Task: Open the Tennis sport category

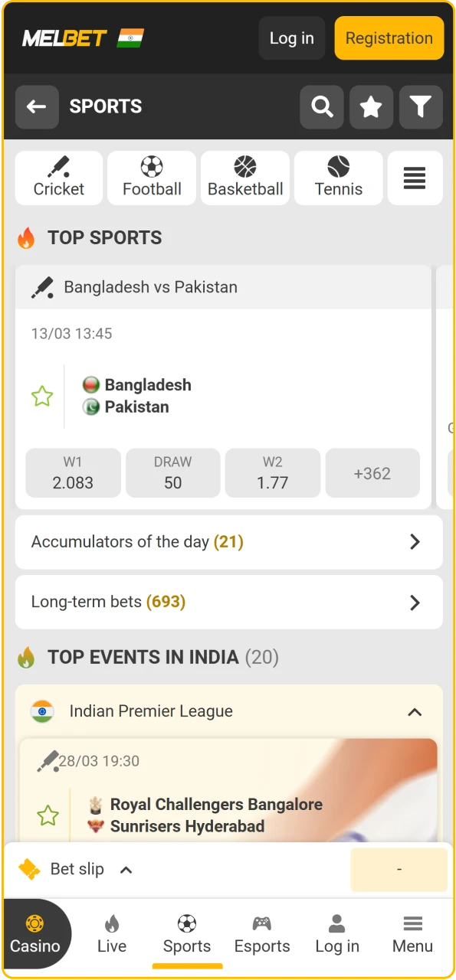Action: 338,178
